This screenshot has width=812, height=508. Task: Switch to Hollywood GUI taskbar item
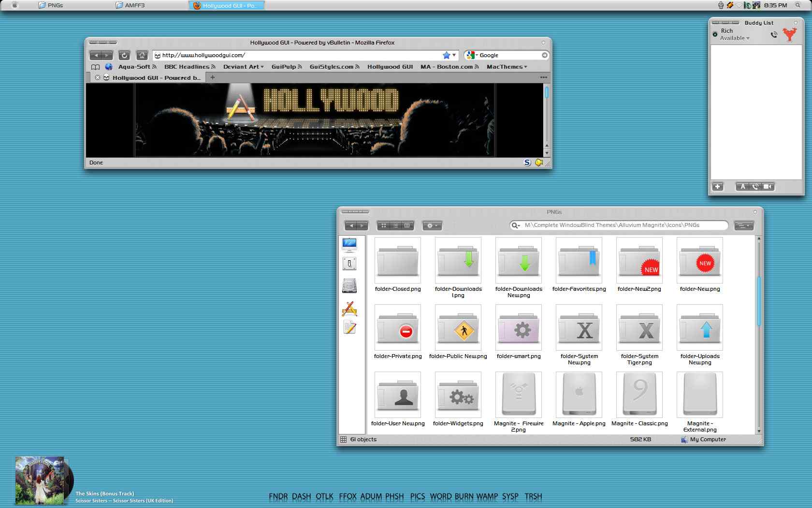[227, 5]
